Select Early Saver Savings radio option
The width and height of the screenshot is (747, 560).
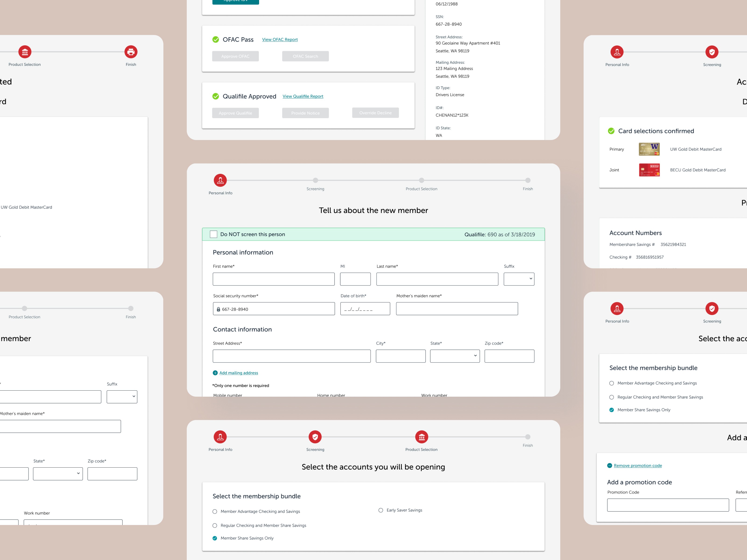[381, 510]
